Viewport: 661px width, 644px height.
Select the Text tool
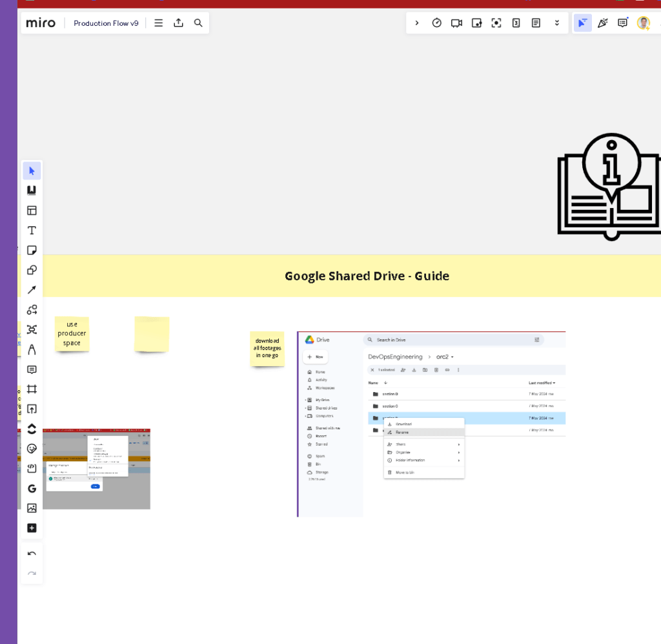[x=32, y=230]
